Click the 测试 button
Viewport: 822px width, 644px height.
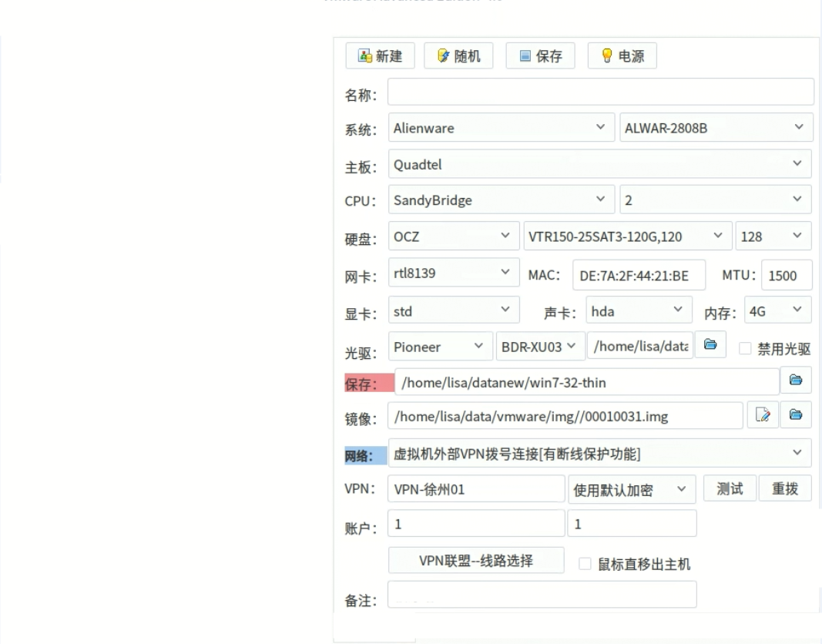729,488
